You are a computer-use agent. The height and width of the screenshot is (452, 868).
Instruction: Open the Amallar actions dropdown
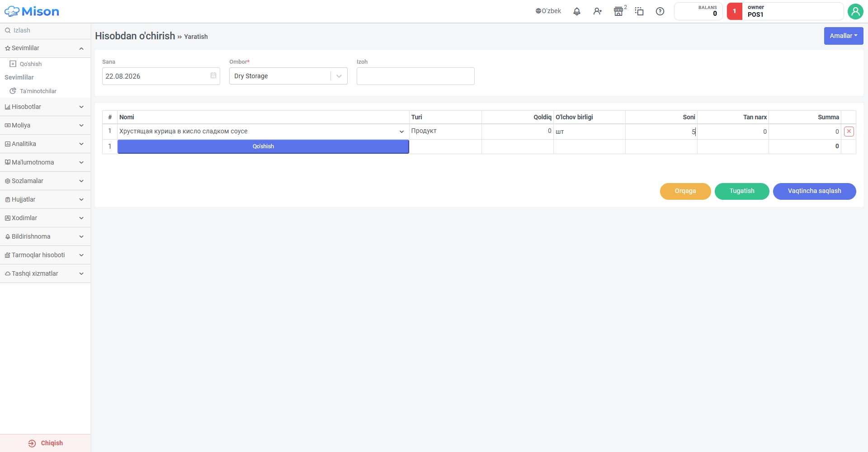[x=843, y=36]
